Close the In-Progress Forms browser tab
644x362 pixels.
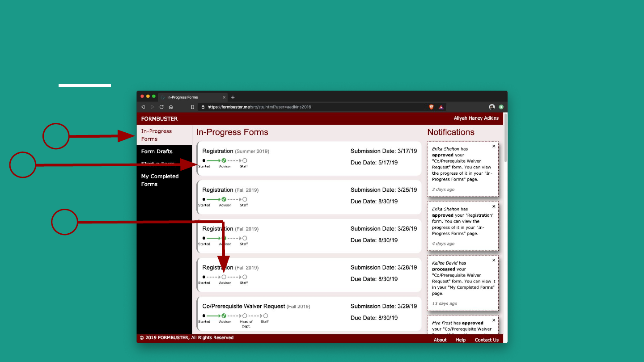tap(224, 97)
